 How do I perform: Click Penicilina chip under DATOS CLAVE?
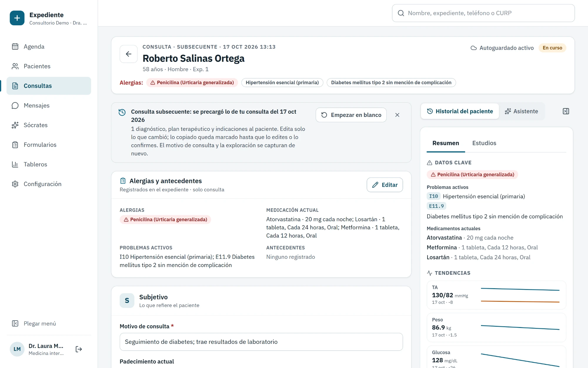coord(472,175)
